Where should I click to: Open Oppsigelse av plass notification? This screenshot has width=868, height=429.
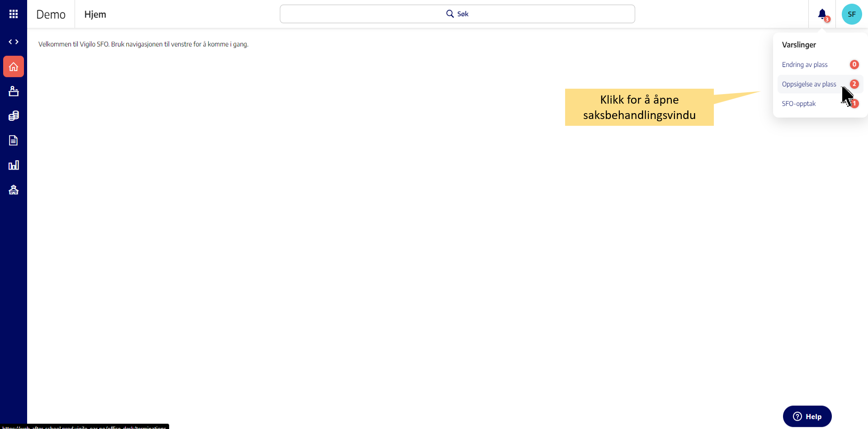809,84
